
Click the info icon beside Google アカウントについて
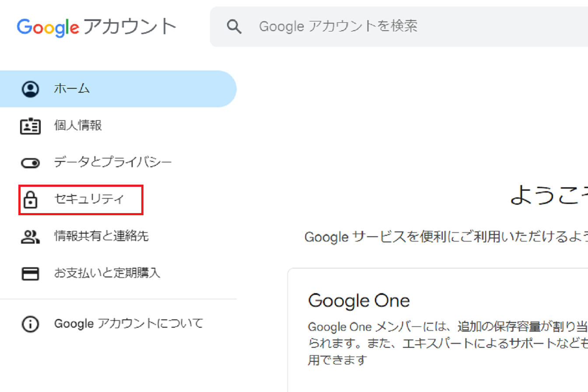pos(30,324)
